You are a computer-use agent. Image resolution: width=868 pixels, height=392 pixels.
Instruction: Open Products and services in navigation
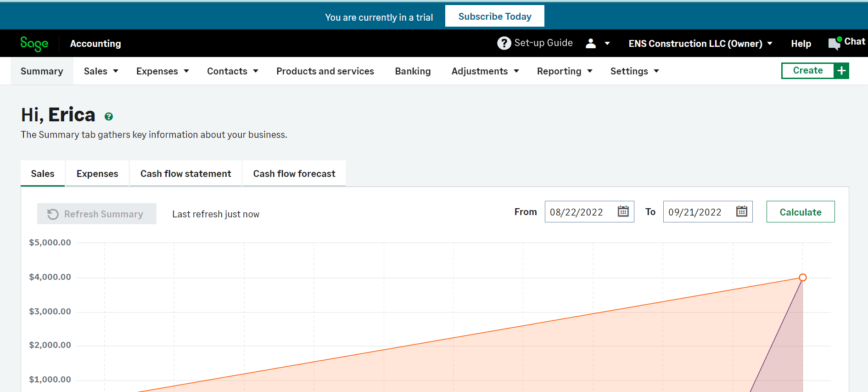pyautogui.click(x=325, y=71)
